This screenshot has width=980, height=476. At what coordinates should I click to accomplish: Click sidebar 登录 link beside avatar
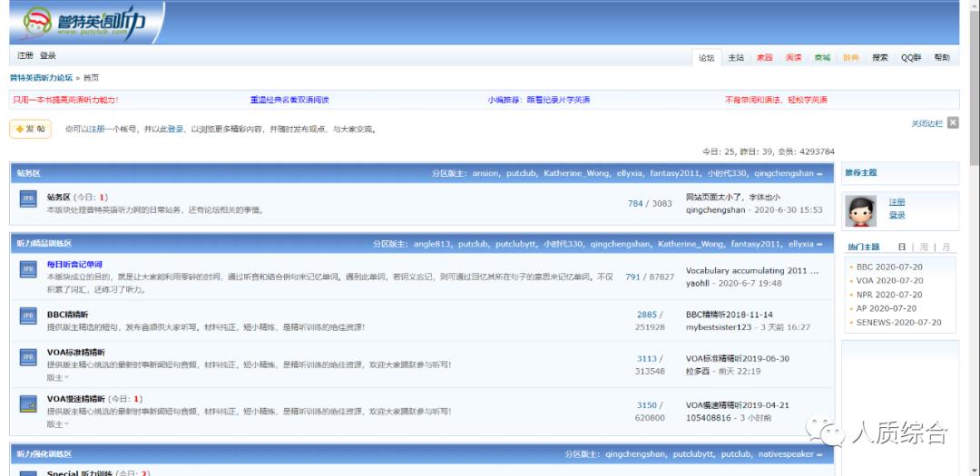point(897,216)
